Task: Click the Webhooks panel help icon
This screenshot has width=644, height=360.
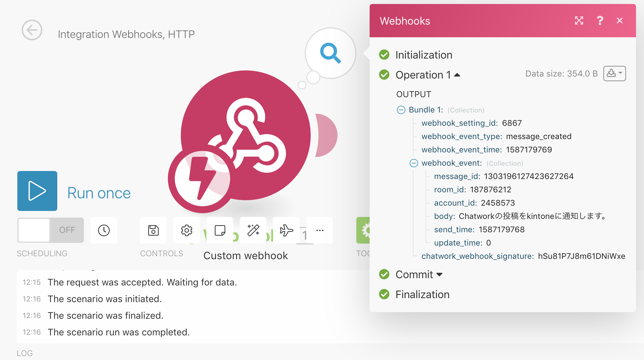Action: 600,21
